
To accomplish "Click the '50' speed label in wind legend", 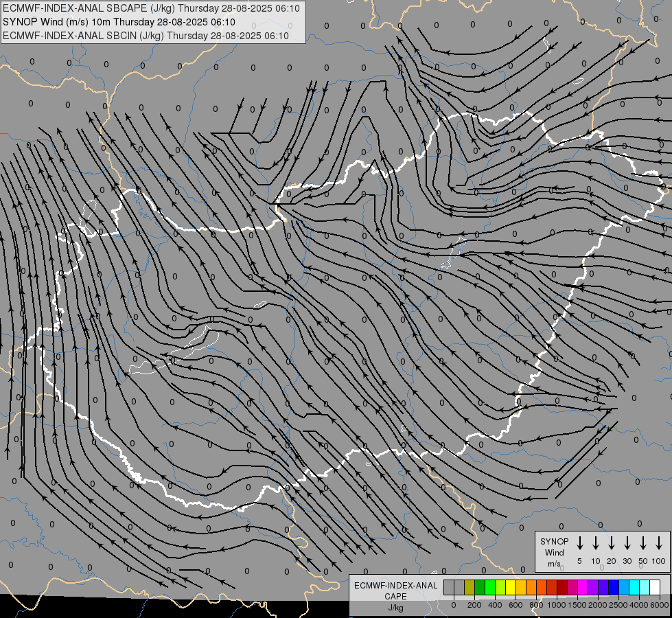I will point(643,561).
